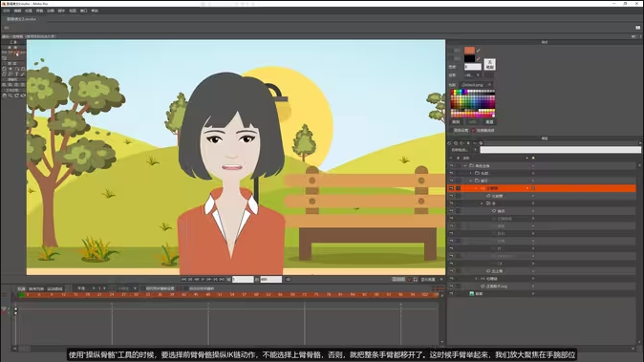Screen dimensions: 644x362
Task: Open the Default.png swatches dropdown
Action: tap(476, 85)
